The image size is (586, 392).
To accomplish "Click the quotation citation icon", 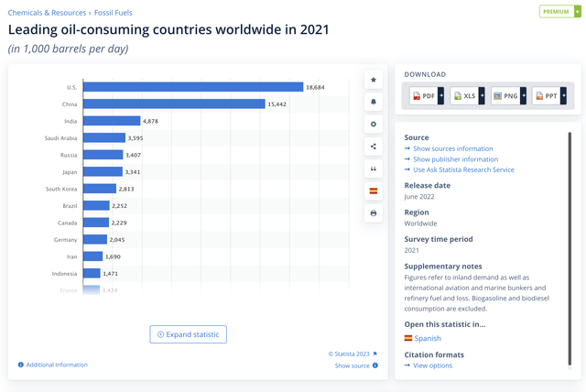I will pos(374,169).
